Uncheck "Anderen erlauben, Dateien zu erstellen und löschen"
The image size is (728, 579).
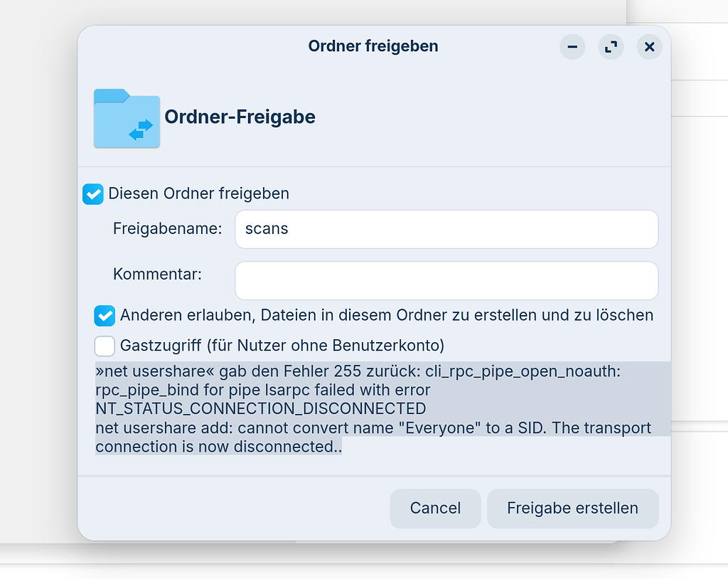tap(105, 316)
